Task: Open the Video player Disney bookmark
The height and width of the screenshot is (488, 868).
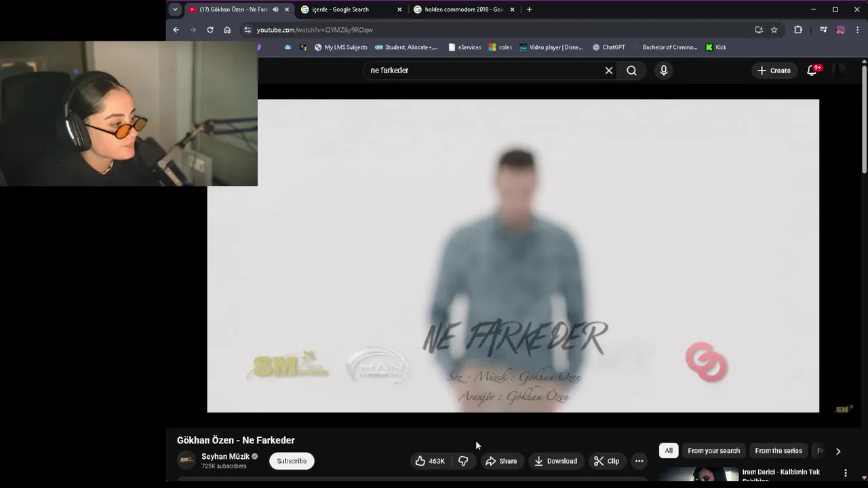Action: coord(551,47)
